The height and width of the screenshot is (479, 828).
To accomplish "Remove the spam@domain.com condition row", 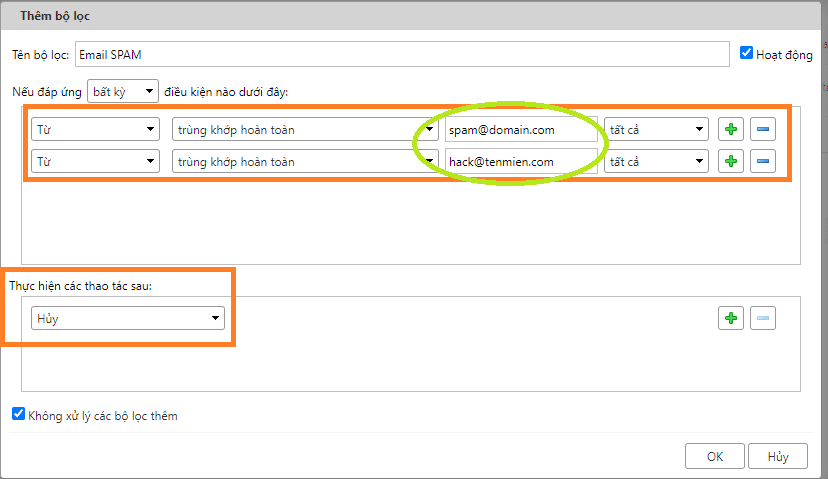I will pos(763,129).
